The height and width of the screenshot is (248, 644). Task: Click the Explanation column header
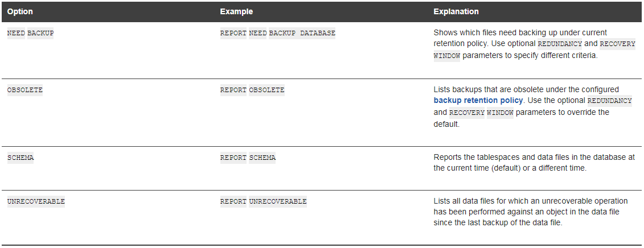click(x=456, y=11)
